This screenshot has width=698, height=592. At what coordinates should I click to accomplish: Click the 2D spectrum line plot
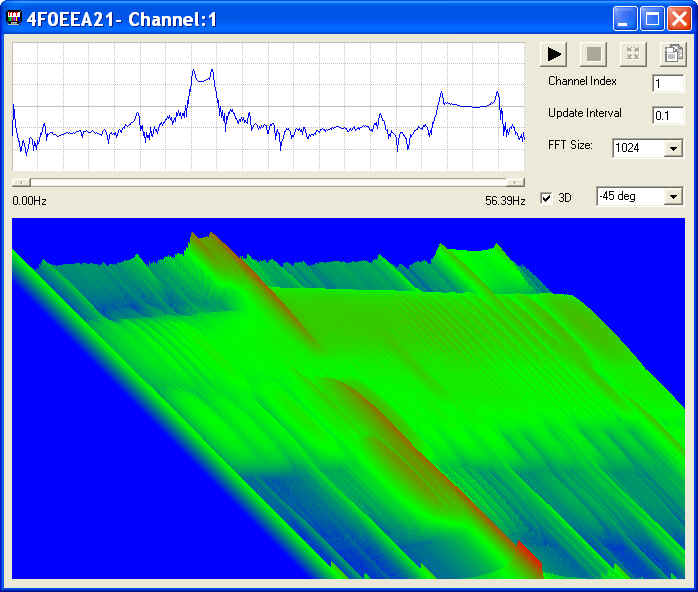click(x=268, y=107)
